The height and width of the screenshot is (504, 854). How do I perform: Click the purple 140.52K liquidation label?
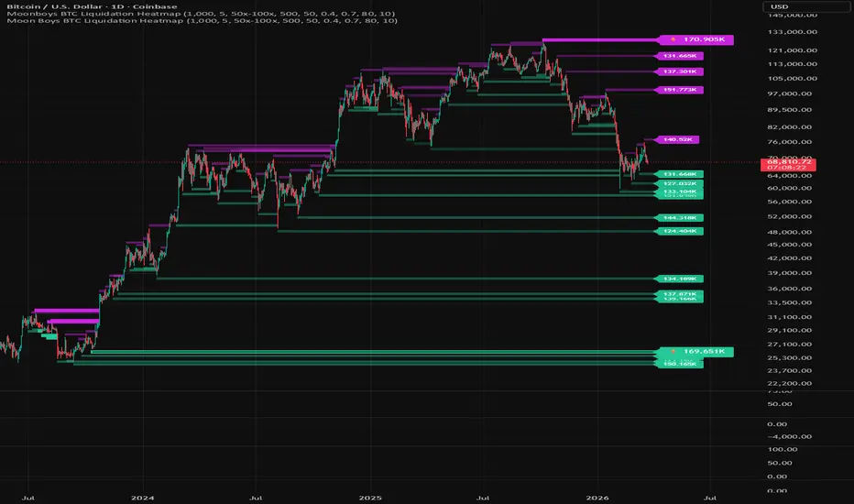677,140
